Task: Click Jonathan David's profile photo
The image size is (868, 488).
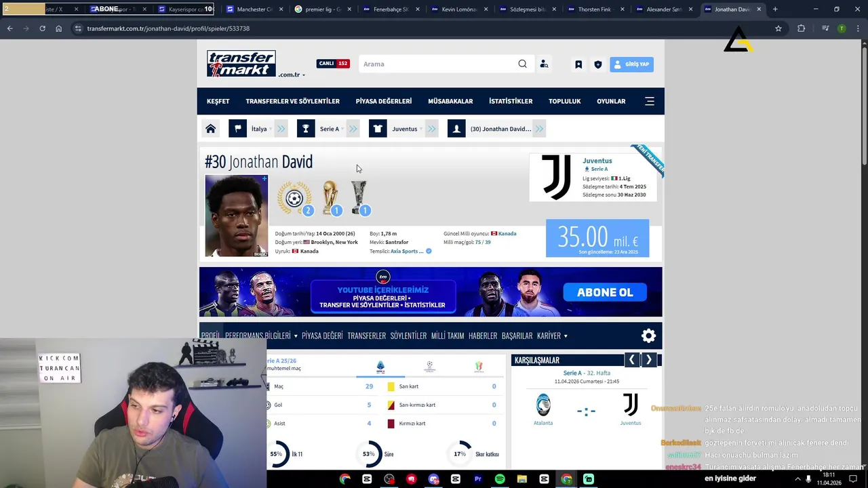Action: [237, 216]
